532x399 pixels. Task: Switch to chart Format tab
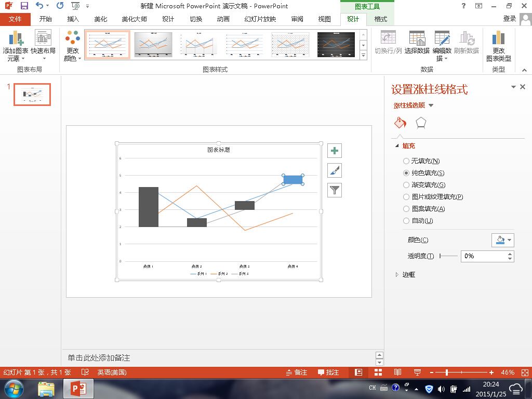[380, 19]
